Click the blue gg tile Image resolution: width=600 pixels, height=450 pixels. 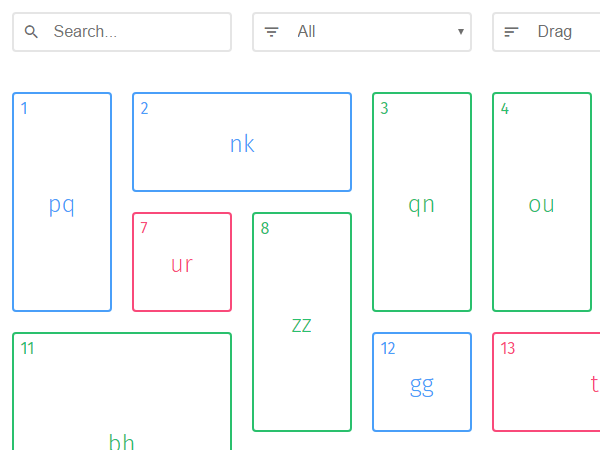point(422,385)
